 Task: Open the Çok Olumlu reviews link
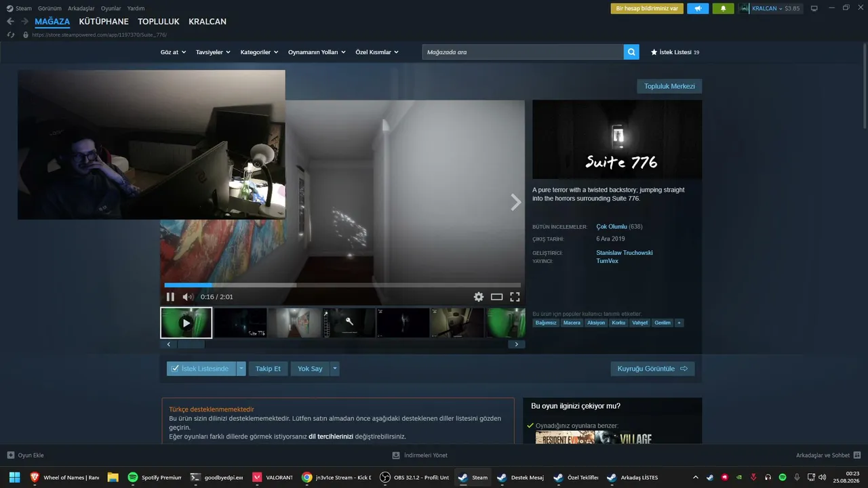point(612,226)
